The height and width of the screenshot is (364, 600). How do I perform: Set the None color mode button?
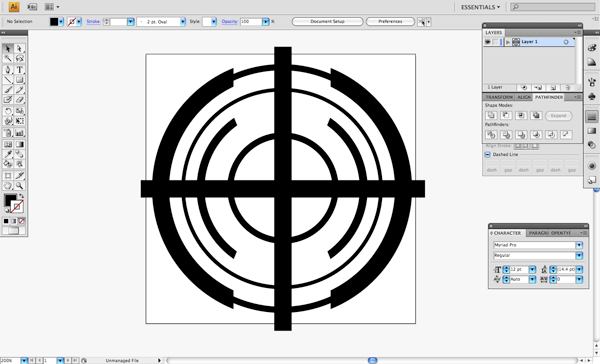point(21,221)
